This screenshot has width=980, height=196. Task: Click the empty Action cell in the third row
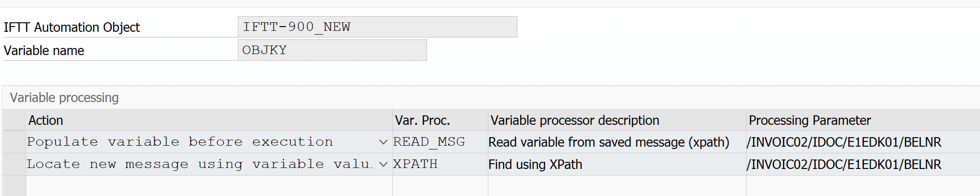pos(208,186)
